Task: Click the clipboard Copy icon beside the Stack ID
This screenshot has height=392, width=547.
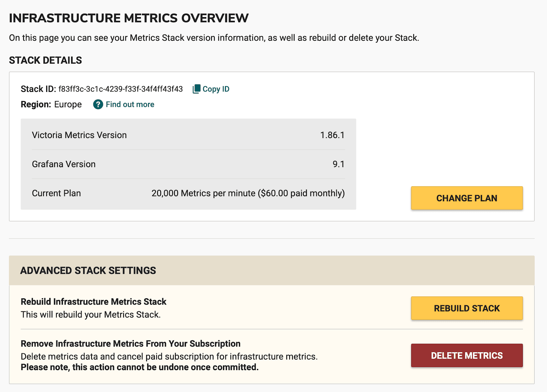Action: pyautogui.click(x=196, y=89)
